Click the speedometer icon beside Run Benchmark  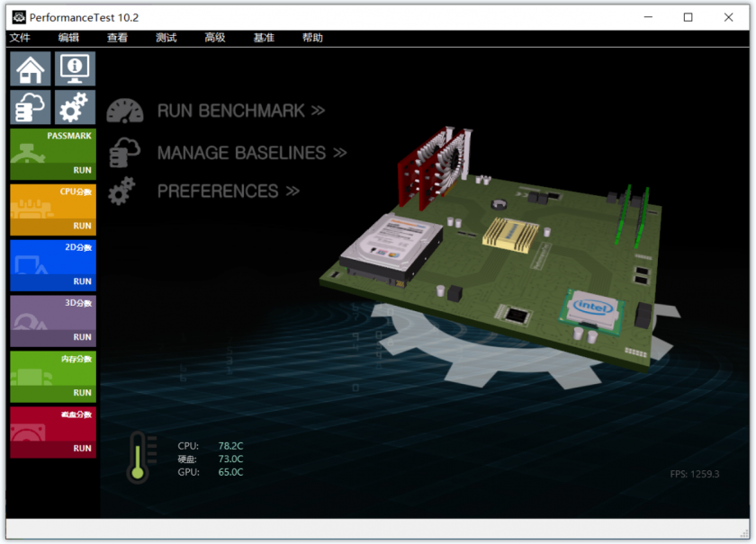click(125, 111)
